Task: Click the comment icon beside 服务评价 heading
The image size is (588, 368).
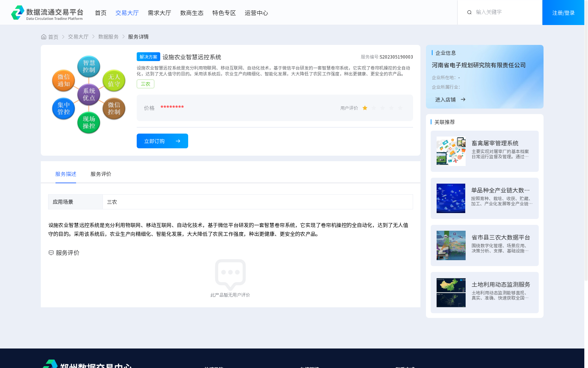Action: coord(51,253)
